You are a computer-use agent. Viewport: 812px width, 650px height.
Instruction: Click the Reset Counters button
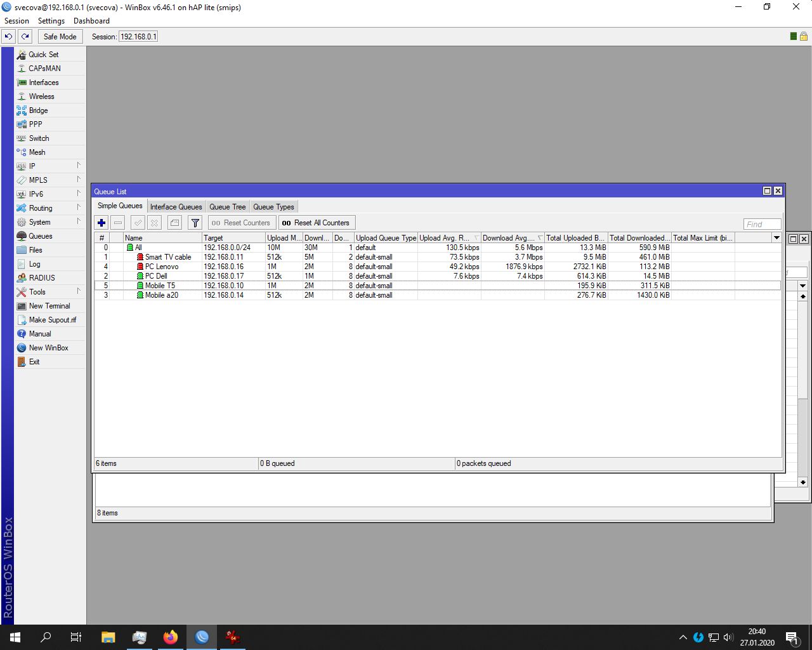pos(241,223)
